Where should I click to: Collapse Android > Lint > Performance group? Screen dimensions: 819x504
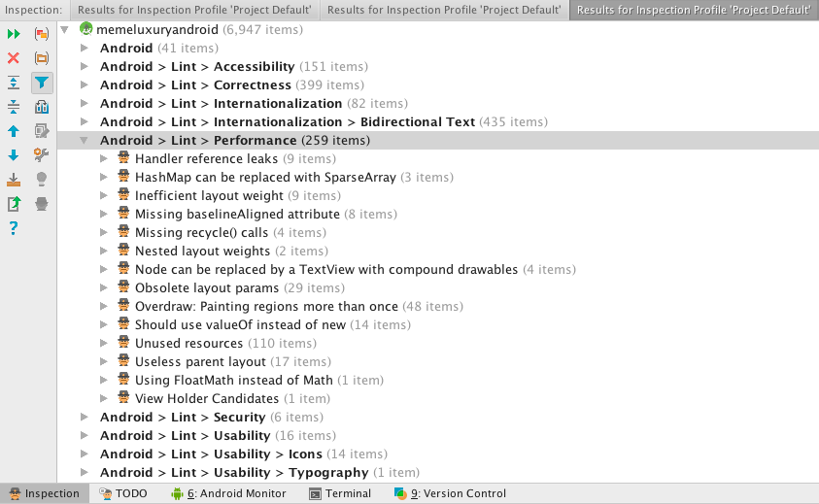(85, 140)
